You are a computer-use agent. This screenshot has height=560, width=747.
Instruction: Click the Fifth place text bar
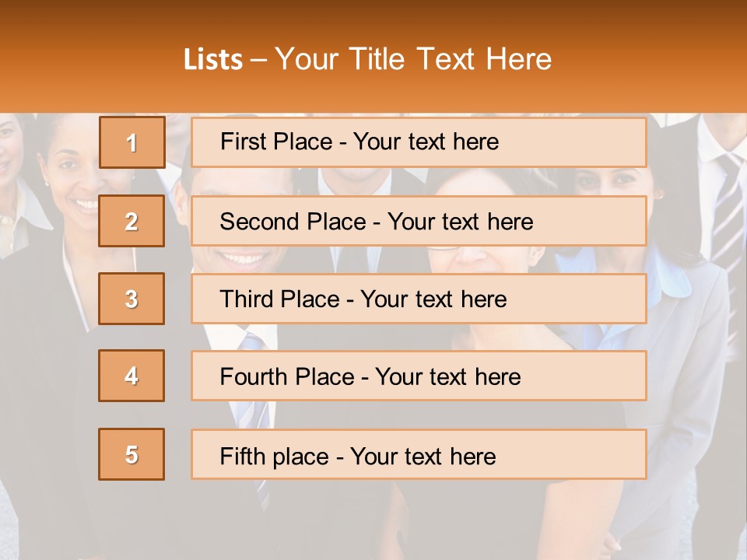click(x=419, y=454)
